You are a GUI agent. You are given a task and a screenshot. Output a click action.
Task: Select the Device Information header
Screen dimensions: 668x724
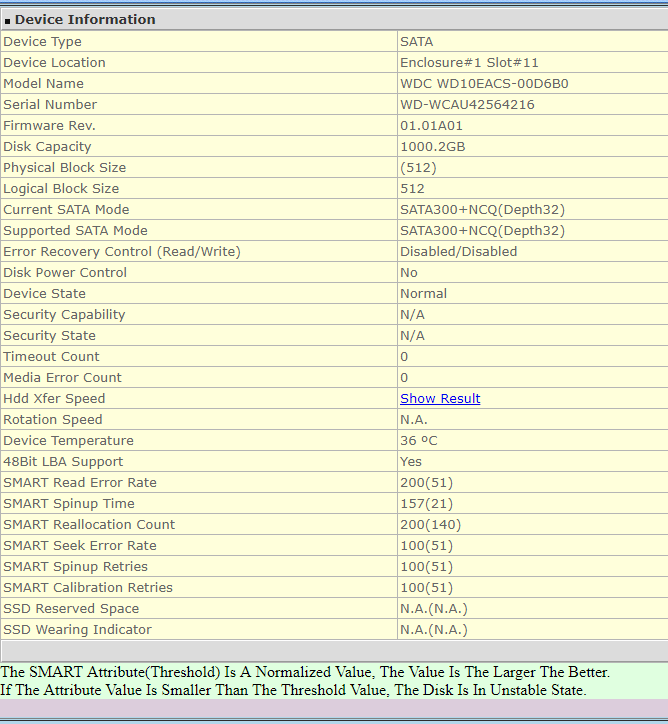click(x=85, y=19)
